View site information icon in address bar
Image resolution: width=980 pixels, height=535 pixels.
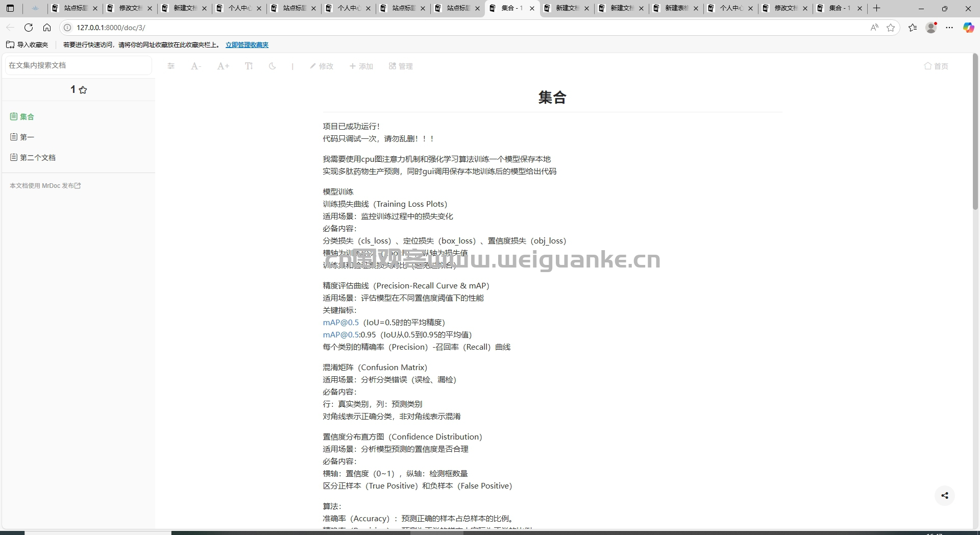(x=67, y=28)
